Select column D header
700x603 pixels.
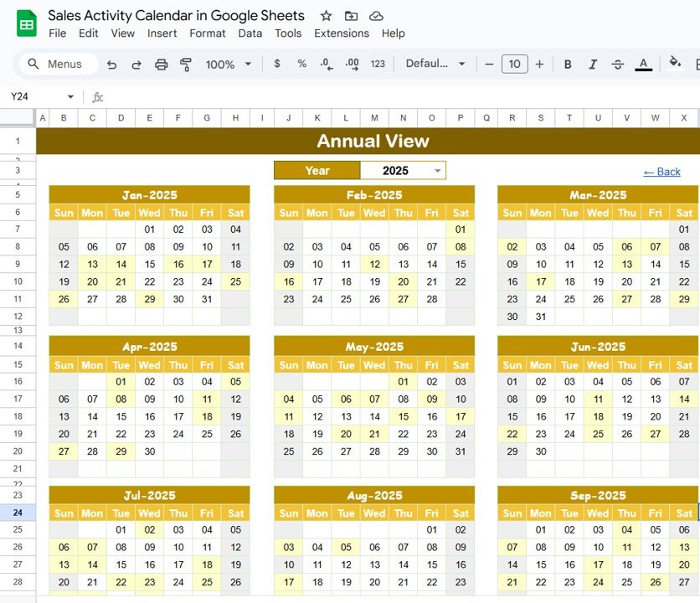pos(121,118)
